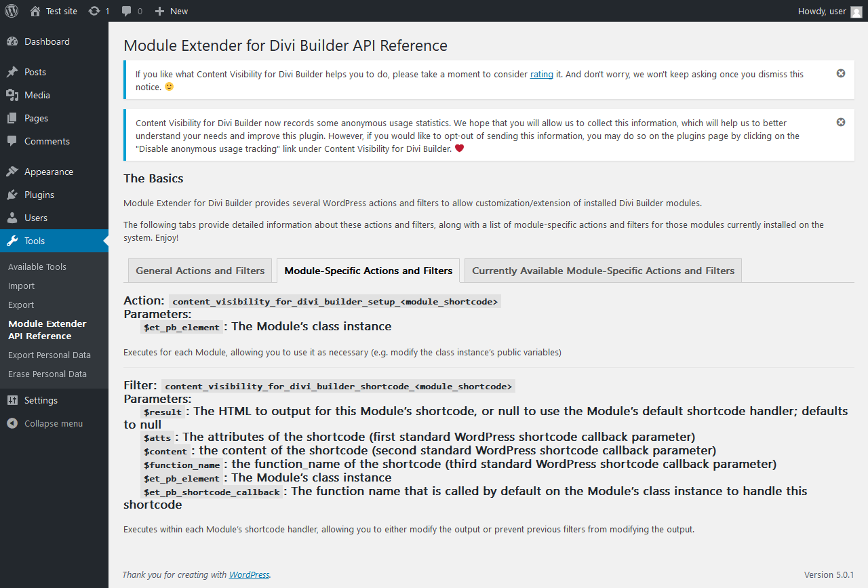Screen dimensions: 868x588
Task: Click the Plugins plug icon
Action: 12,195
